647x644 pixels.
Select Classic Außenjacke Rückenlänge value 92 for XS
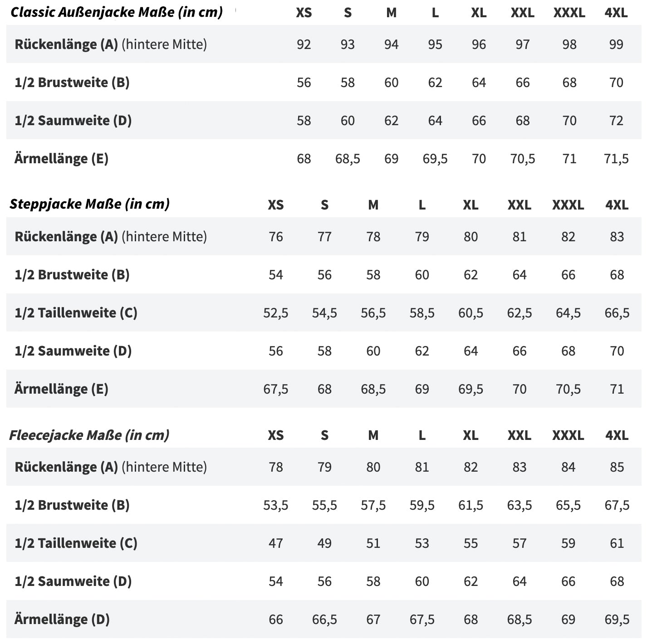(304, 44)
